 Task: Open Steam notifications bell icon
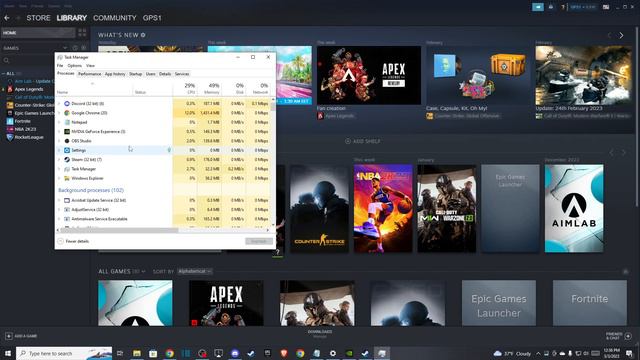click(x=551, y=7)
